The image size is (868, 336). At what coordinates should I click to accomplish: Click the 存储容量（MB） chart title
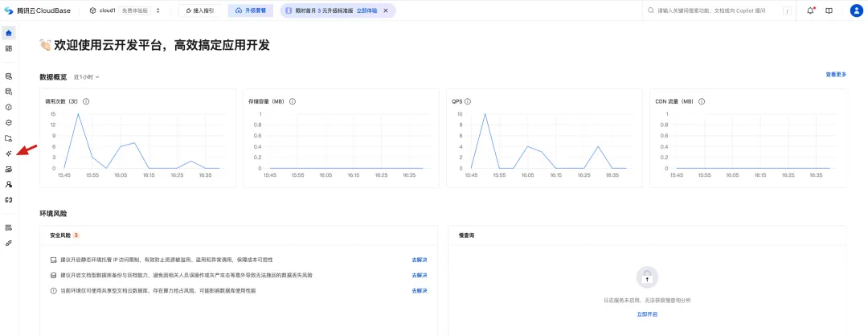click(x=267, y=102)
